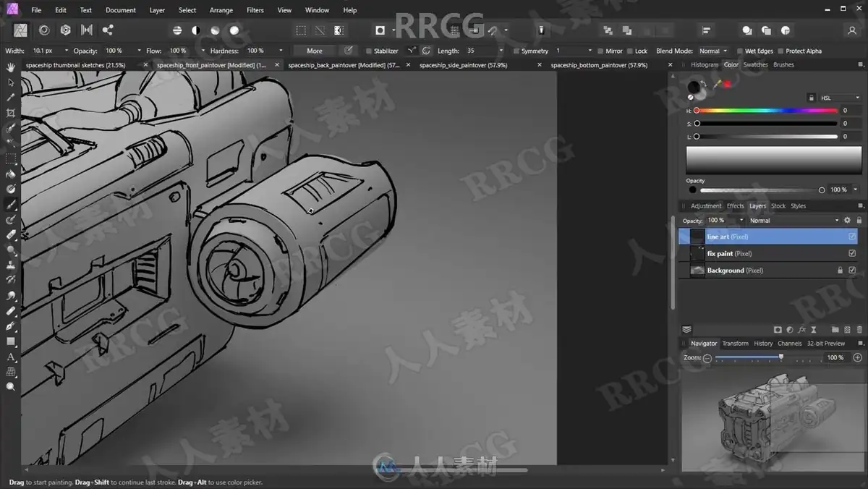Open the Filters menu
Viewport: 868px width, 489px height.
point(255,10)
